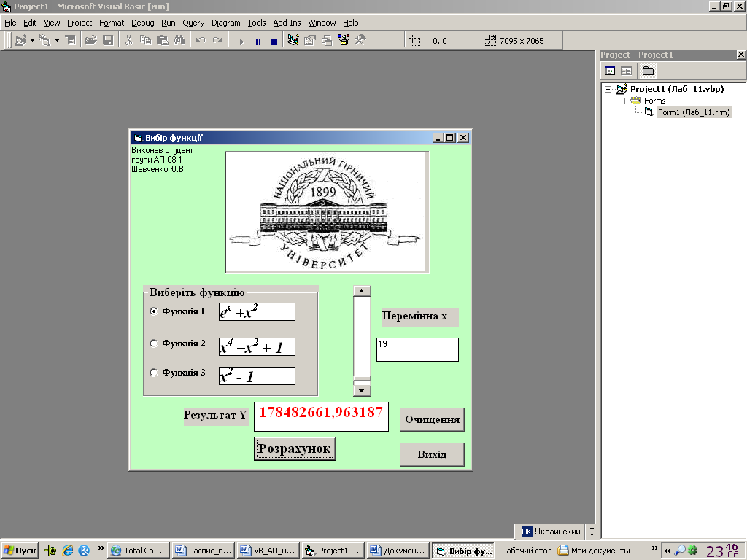Click the Add Standard EXE Project icon
Image resolution: width=747 pixels, height=560 pixels.
(20, 41)
